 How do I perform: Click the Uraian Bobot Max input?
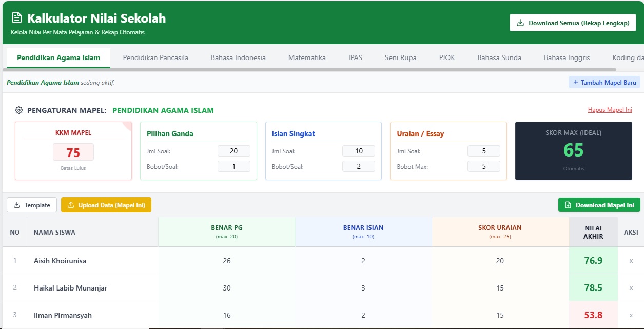tap(483, 166)
